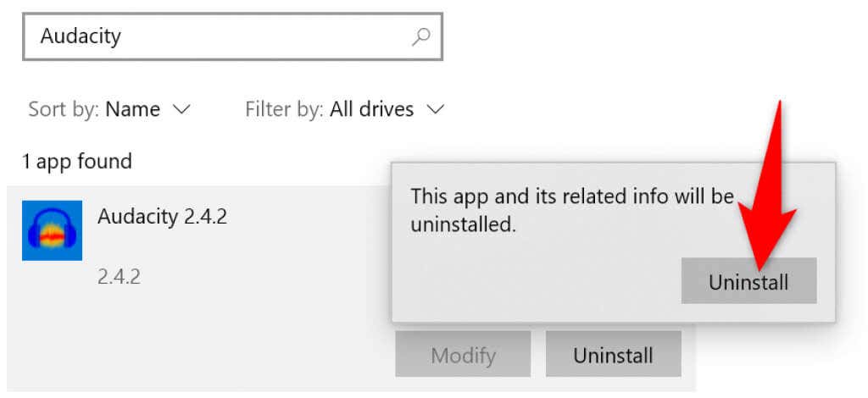
Task: Click the search magnifier icon
Action: pos(420,36)
